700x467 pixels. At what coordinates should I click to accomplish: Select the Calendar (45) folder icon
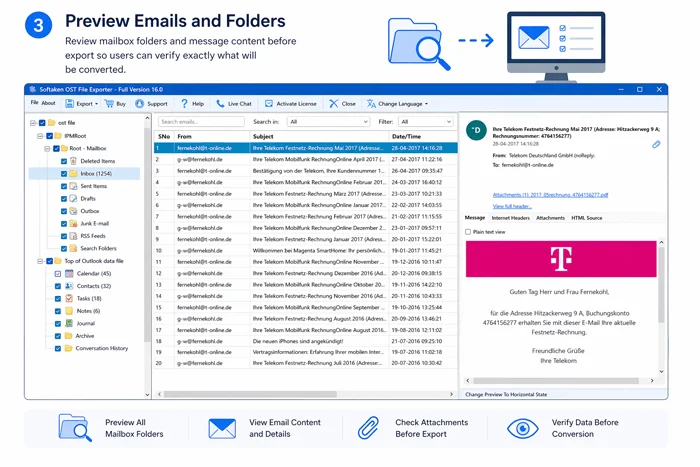tap(69, 273)
